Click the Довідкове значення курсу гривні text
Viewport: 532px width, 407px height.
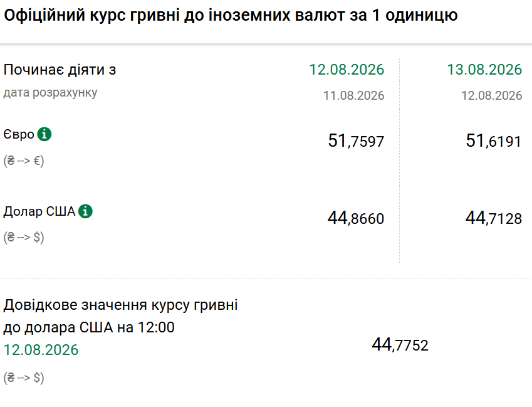[120, 305]
